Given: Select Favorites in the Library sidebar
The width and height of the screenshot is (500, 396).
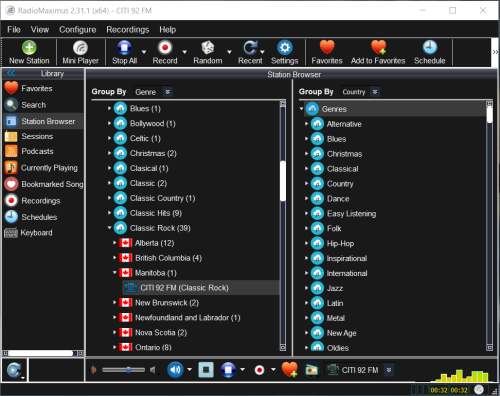Looking at the screenshot, I should click(43, 88).
